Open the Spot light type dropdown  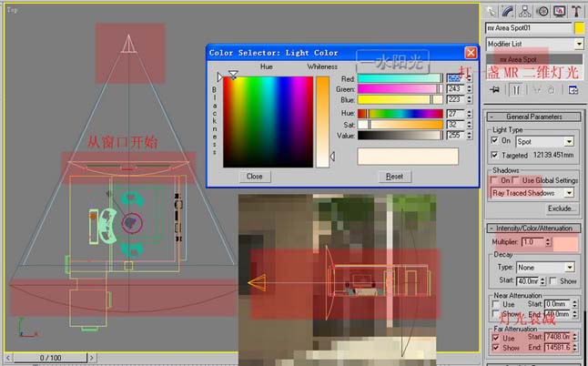click(545, 142)
